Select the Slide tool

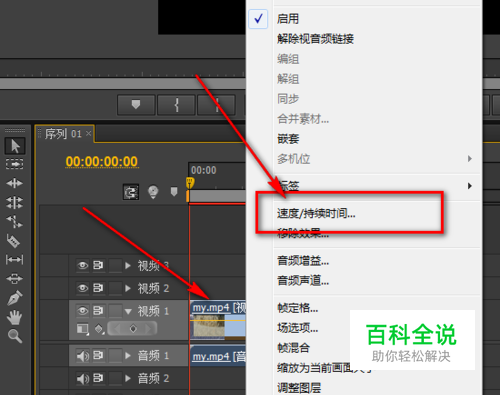pyautogui.click(x=14, y=278)
